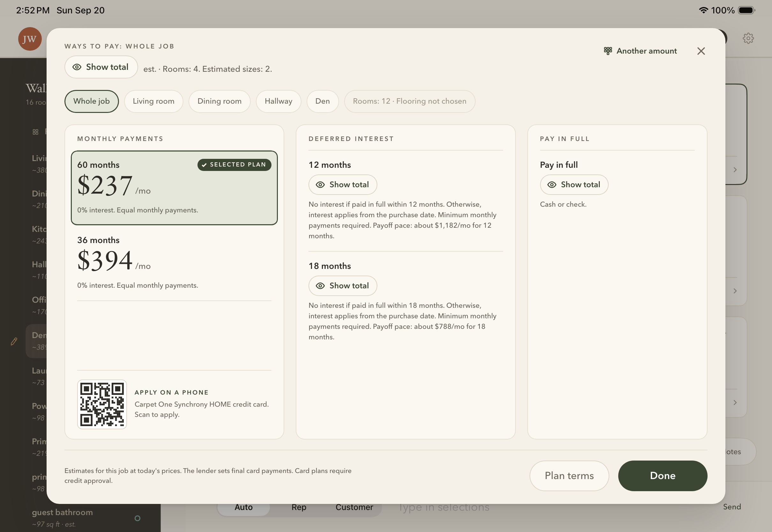Select Rep input mode

299,507
